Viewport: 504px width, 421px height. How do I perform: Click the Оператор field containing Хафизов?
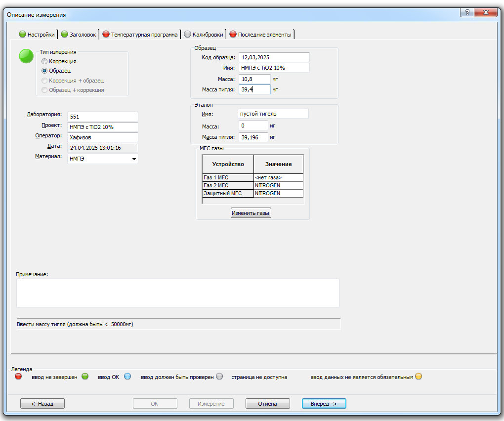coord(102,137)
